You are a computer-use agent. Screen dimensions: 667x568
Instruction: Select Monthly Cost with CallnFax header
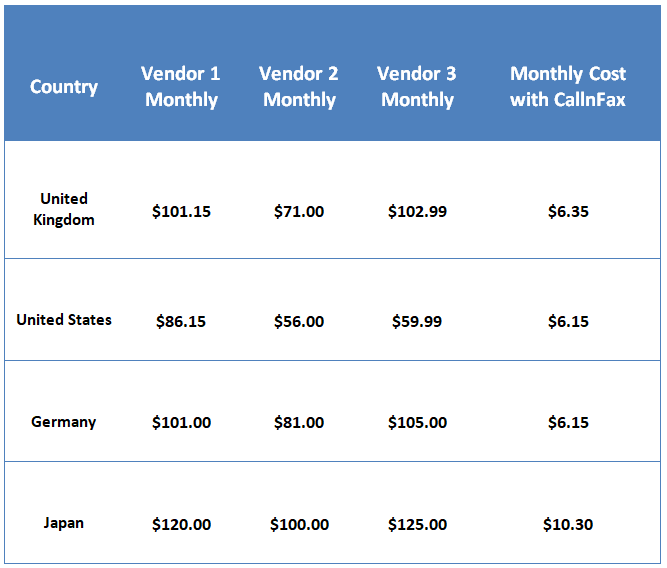click(568, 87)
